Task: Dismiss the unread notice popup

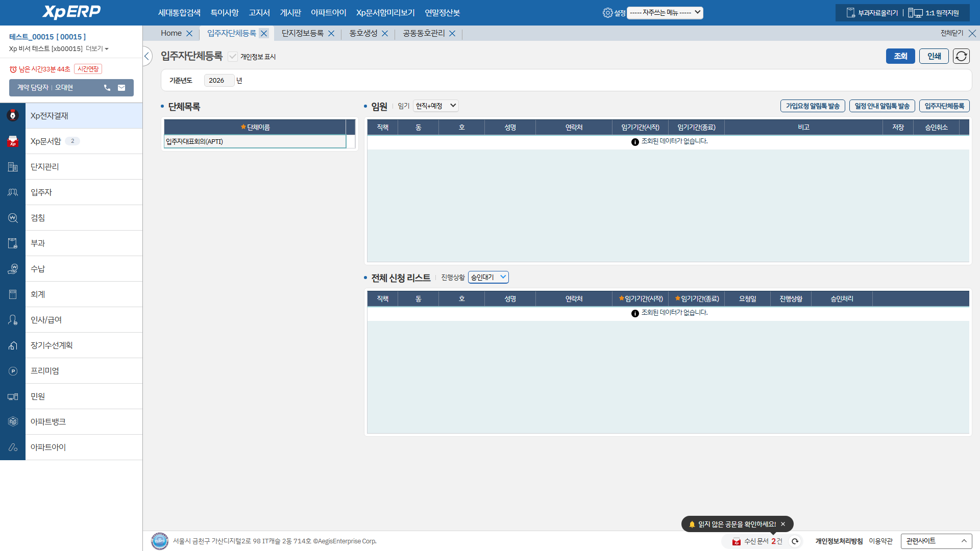Action: [783, 524]
